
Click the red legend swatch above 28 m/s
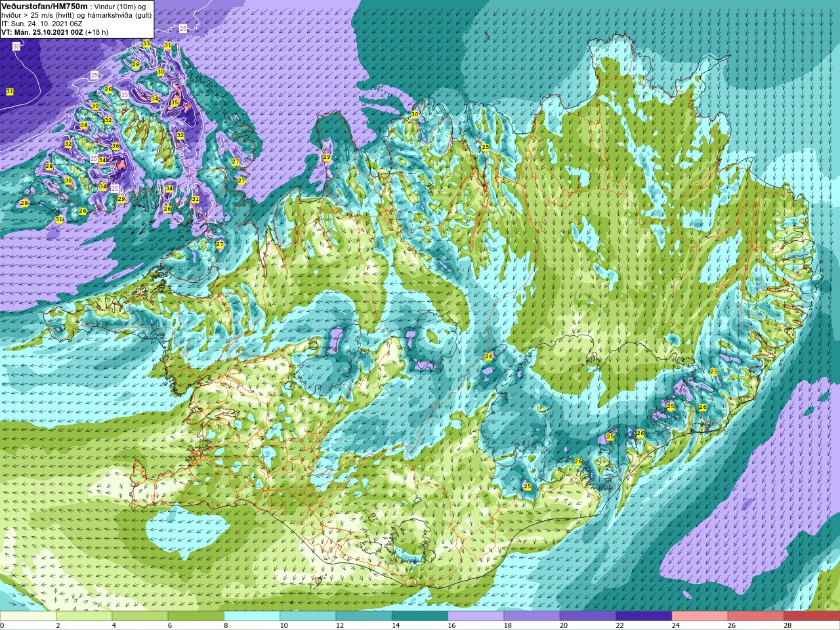pyautogui.click(x=812, y=616)
